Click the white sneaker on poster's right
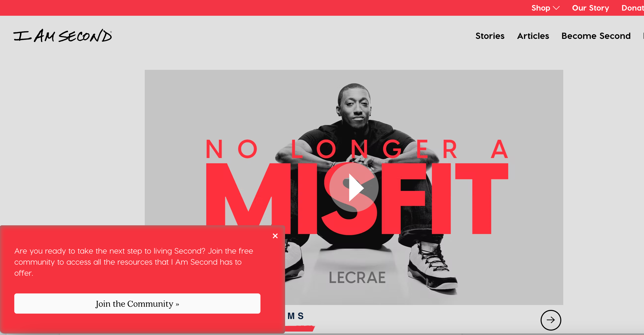The height and width of the screenshot is (335, 644). click(433, 266)
